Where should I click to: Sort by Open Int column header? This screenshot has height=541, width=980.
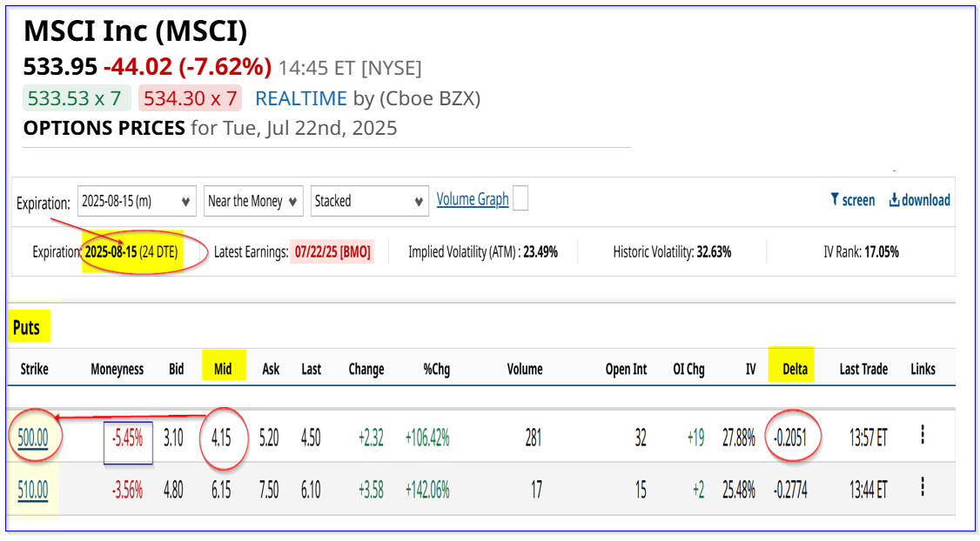pos(626,369)
